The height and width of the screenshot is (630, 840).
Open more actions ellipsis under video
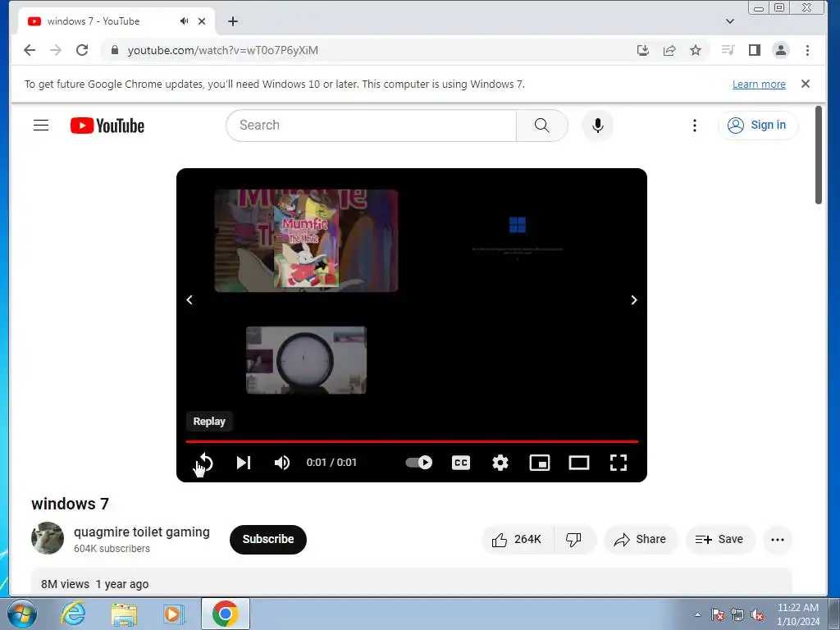click(x=778, y=540)
